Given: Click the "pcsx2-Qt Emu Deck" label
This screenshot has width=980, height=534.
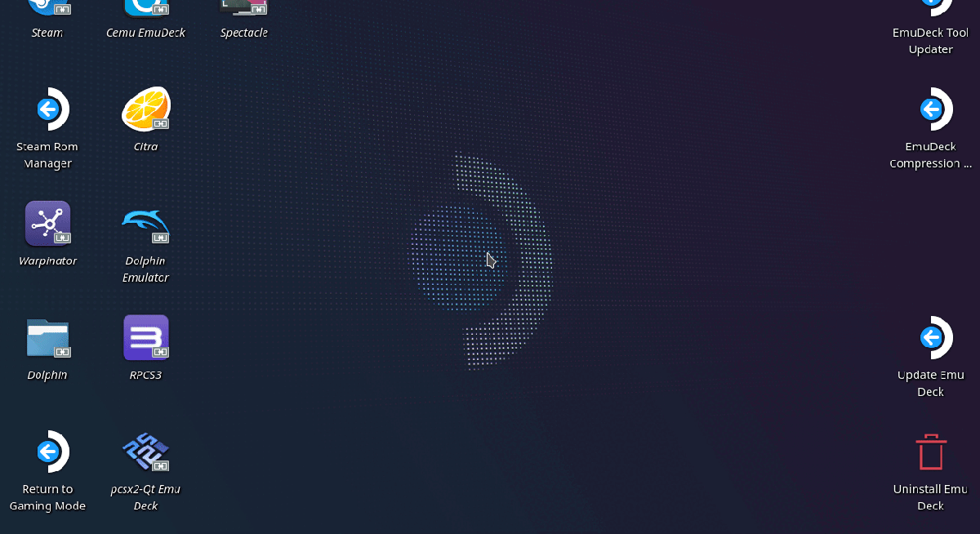Looking at the screenshot, I should click(145, 497).
